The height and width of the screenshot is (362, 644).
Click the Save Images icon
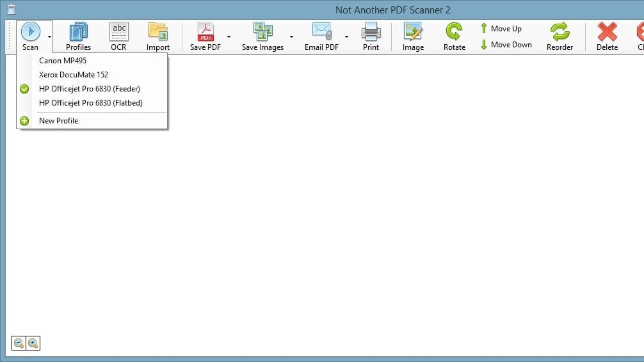tap(263, 31)
